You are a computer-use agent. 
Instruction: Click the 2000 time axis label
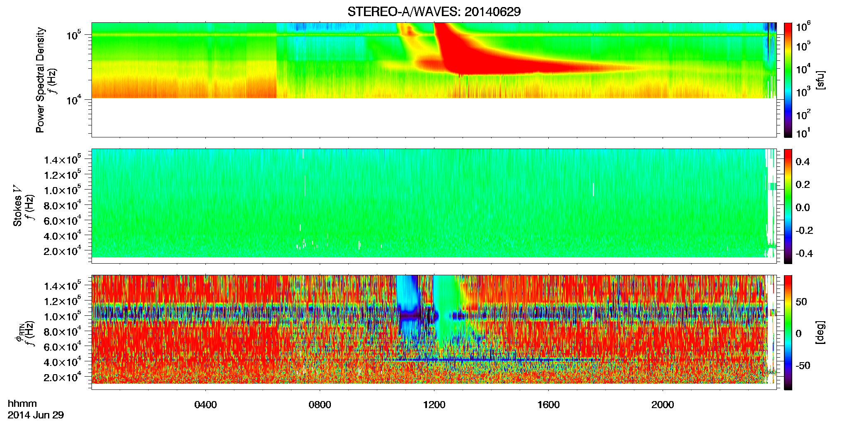[663, 405]
